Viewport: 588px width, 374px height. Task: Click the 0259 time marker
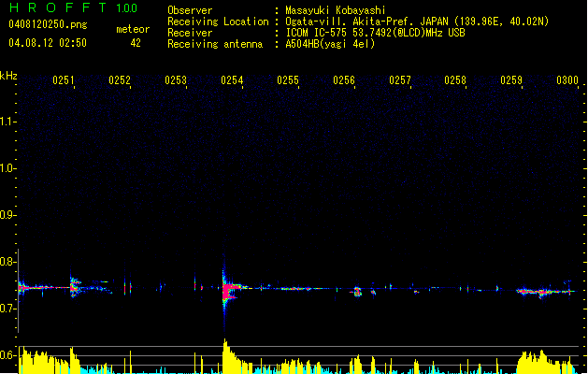tap(511, 80)
